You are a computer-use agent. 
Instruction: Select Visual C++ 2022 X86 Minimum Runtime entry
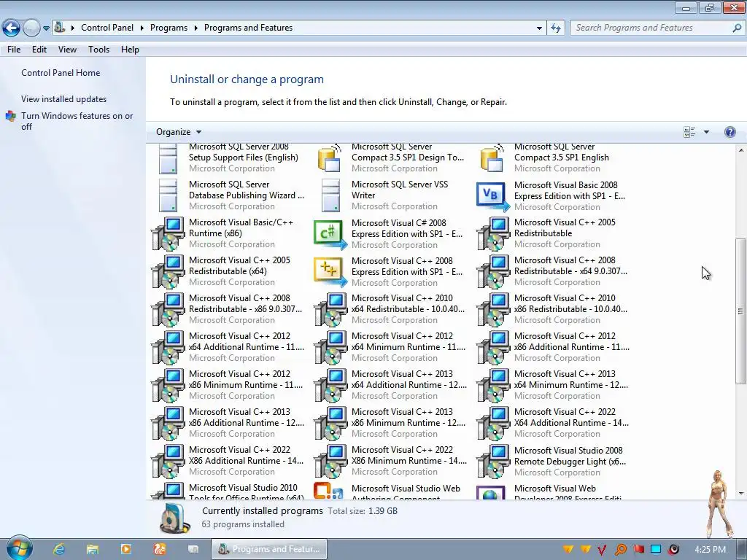tap(391, 461)
